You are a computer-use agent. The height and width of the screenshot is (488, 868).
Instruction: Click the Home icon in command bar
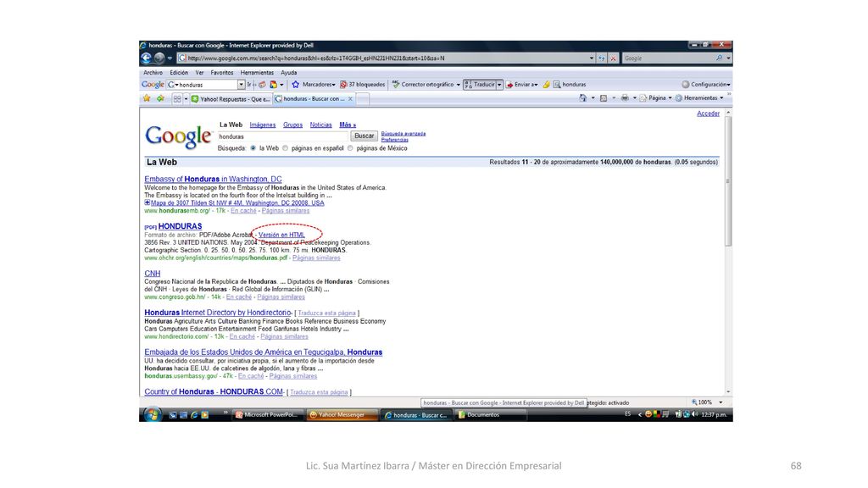click(x=582, y=98)
